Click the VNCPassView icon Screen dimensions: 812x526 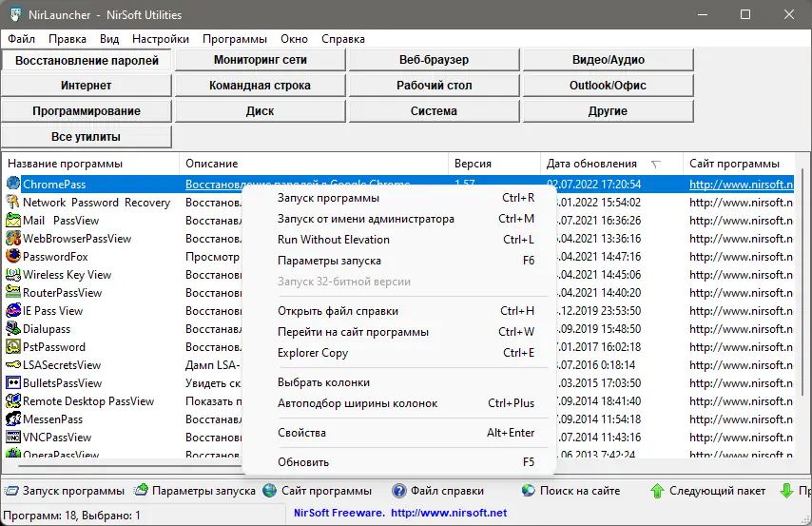(13, 437)
